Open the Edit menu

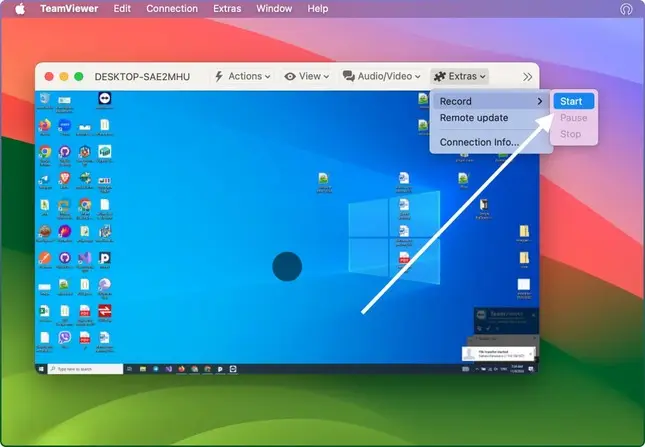click(122, 9)
